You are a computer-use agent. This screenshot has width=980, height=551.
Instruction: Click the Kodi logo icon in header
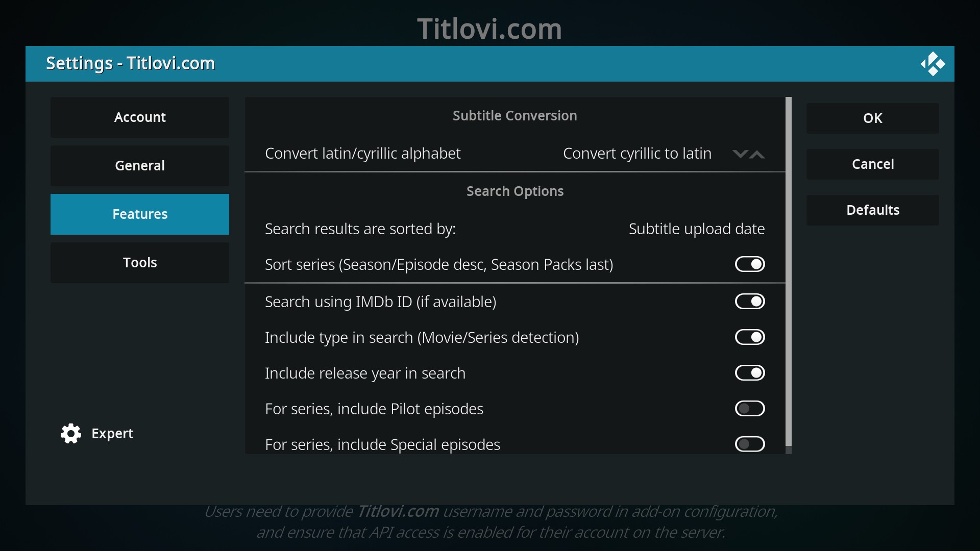(x=933, y=64)
